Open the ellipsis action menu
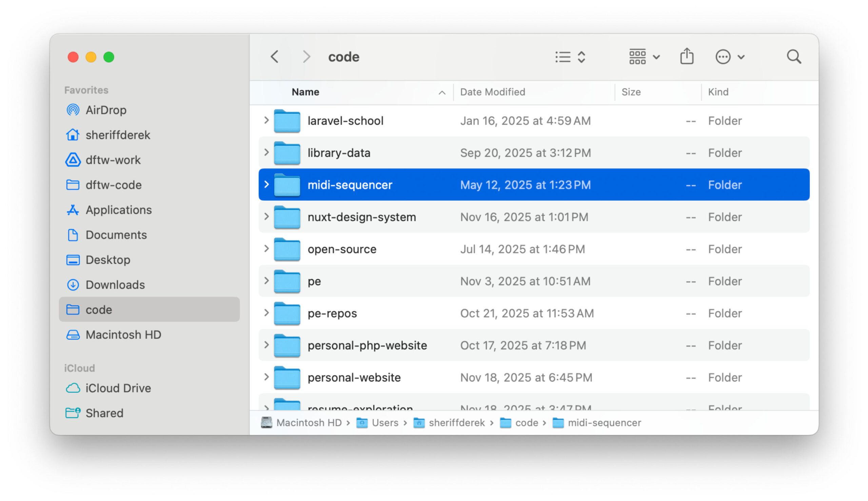Viewport: 868px width, 501px height. click(x=730, y=57)
